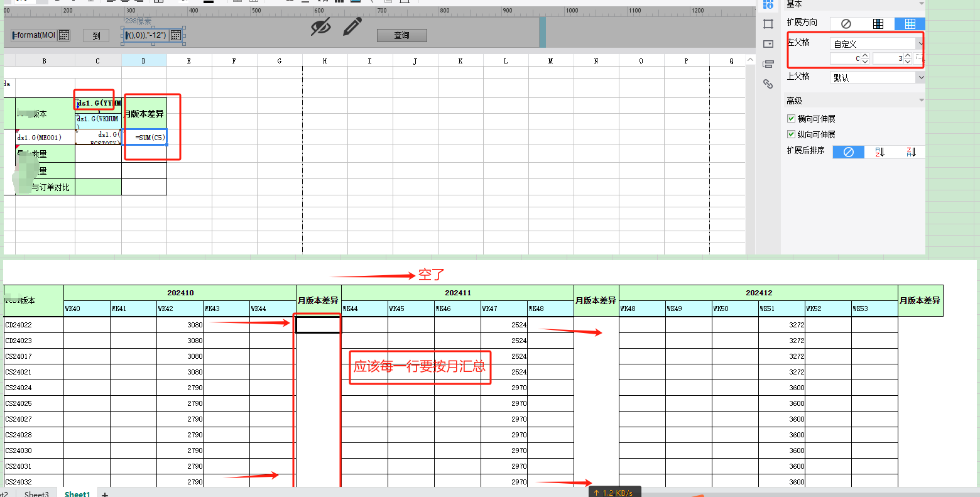
Task: Click the crossed-out eye hide icon
Action: click(x=321, y=27)
